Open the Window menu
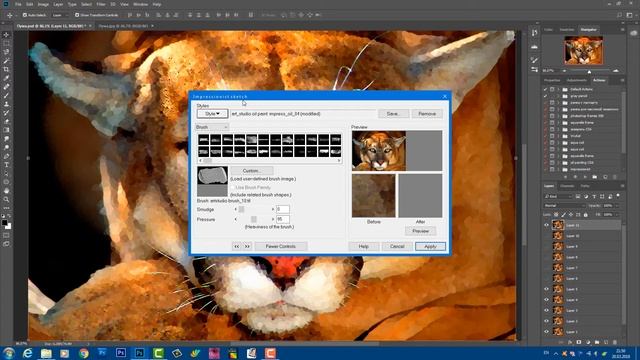The image size is (640, 360). 140,4
